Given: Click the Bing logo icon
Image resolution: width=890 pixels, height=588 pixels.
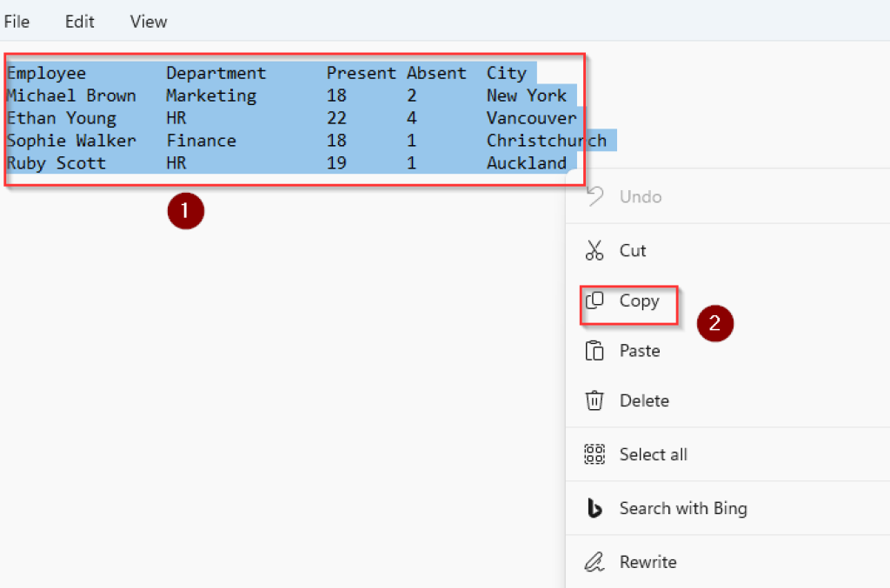Looking at the screenshot, I should click(x=595, y=509).
